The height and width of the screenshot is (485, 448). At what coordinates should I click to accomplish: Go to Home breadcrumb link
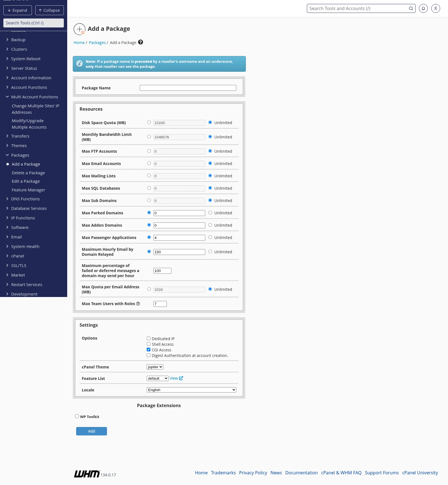coord(79,43)
